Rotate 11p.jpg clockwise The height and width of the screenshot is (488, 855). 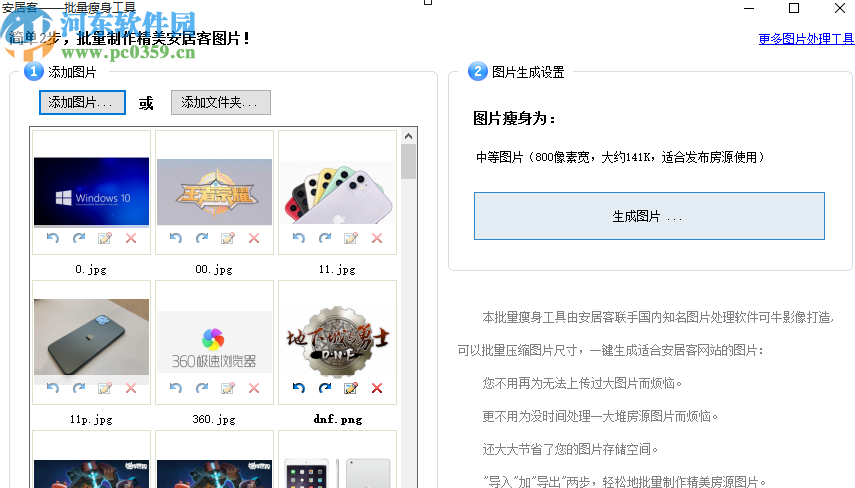79,388
